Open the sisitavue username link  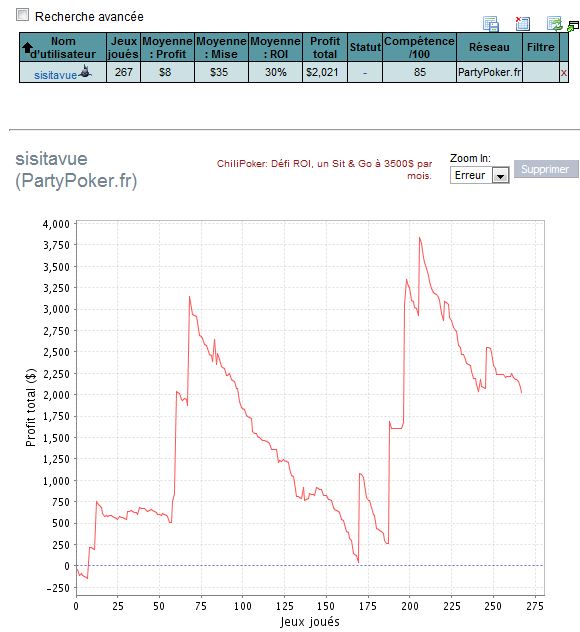(x=55, y=75)
